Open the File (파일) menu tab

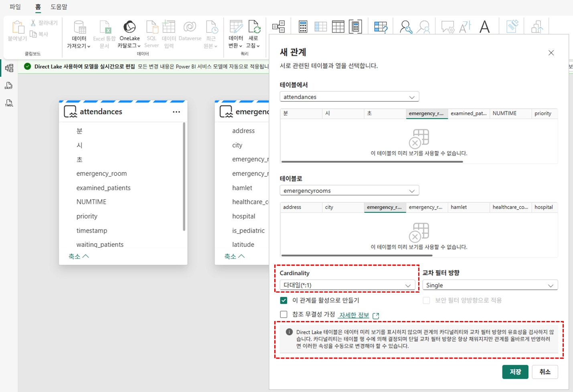point(15,7)
